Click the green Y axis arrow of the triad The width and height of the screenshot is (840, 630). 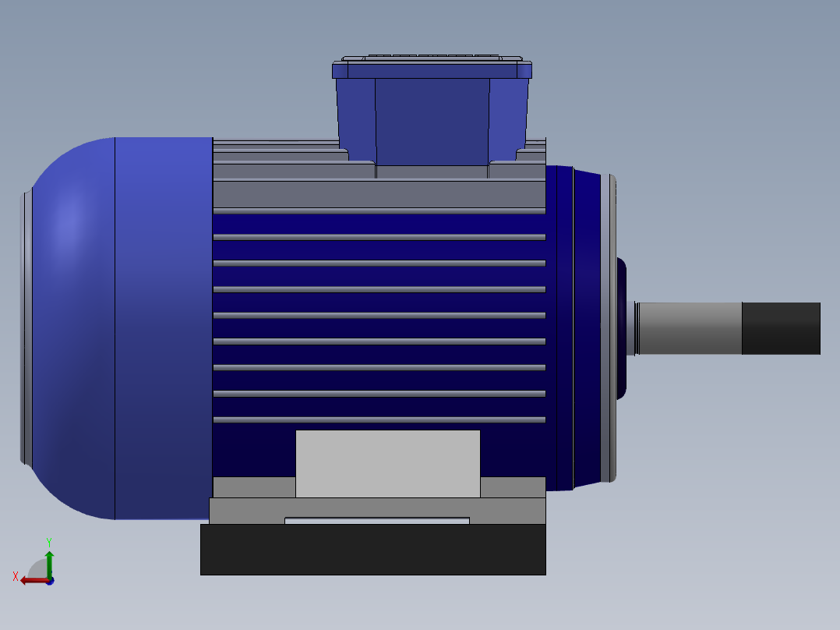(x=49, y=564)
